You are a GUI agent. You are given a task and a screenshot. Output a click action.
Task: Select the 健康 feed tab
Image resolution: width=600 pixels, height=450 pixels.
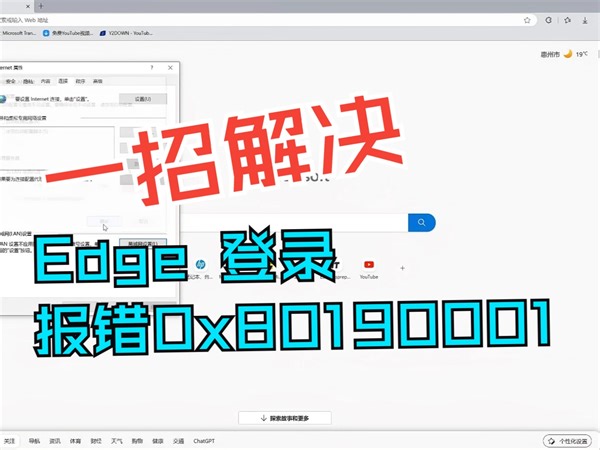pyautogui.click(x=158, y=441)
